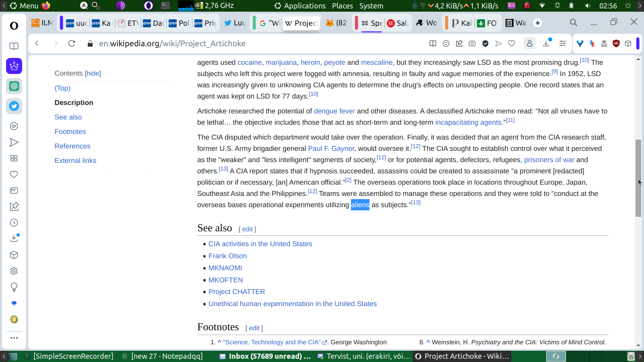
Task: Open the Opera main menu logo
Action: click(x=14, y=26)
